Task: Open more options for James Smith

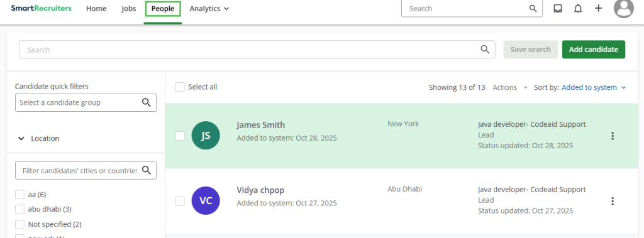Action: click(x=613, y=136)
